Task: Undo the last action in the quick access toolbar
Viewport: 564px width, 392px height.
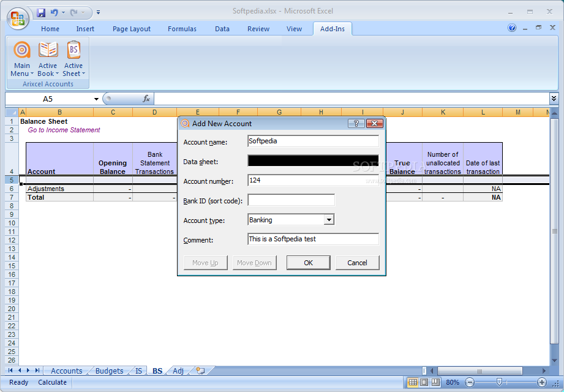Action: click(55, 13)
